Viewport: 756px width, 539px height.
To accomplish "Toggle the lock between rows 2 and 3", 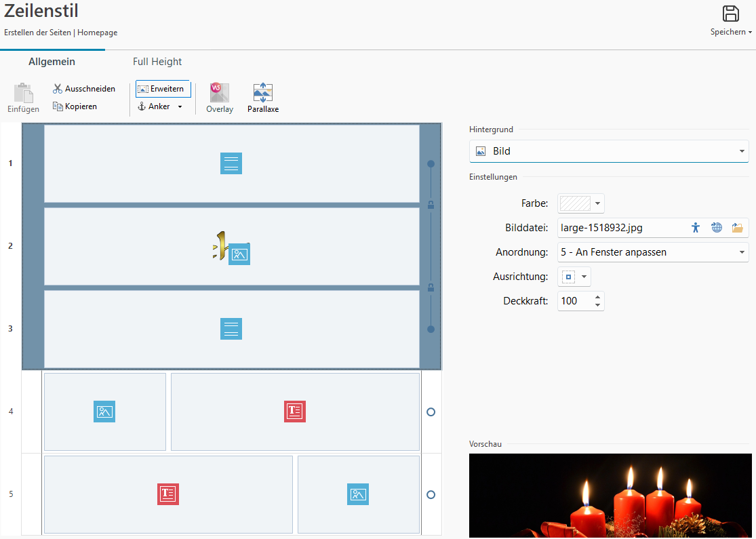I will pos(431,287).
